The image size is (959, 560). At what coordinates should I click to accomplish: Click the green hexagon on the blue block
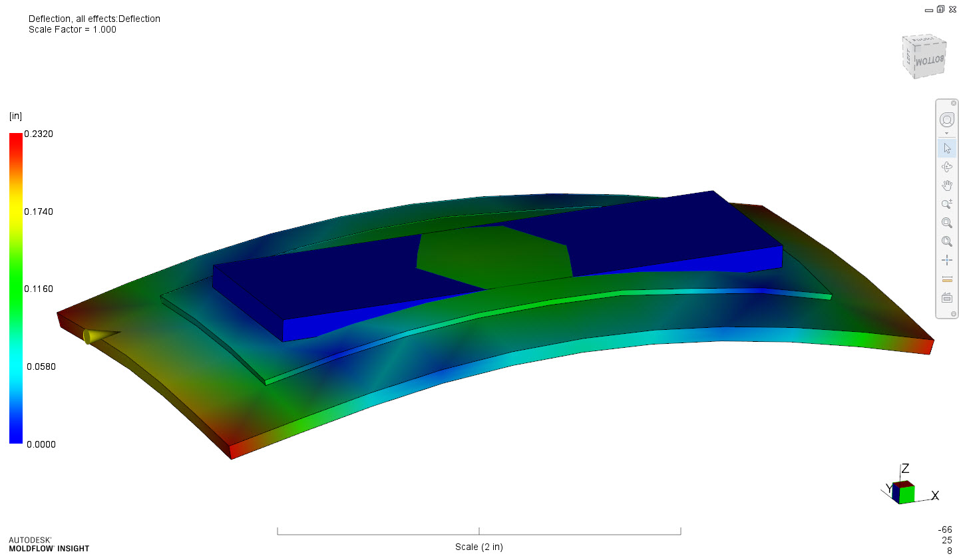494,258
